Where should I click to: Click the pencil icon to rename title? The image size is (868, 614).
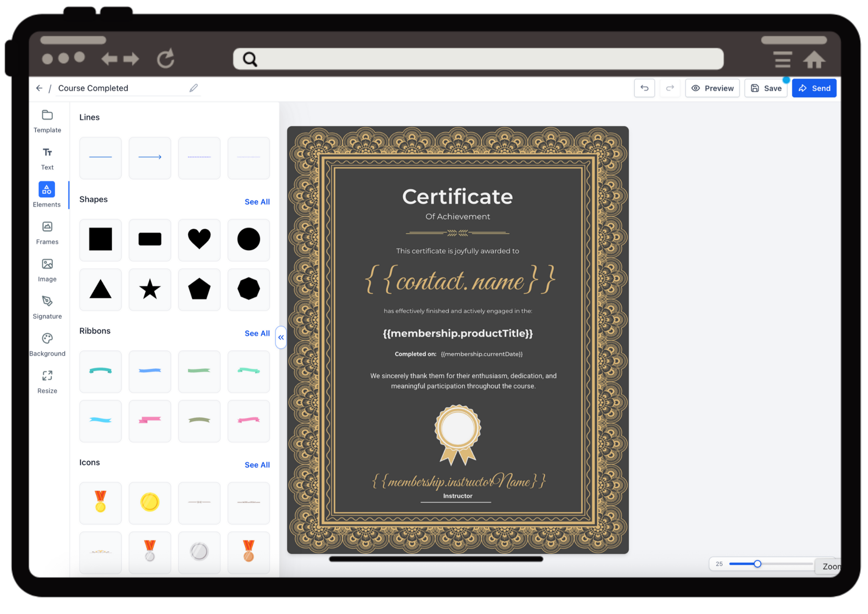pos(194,88)
